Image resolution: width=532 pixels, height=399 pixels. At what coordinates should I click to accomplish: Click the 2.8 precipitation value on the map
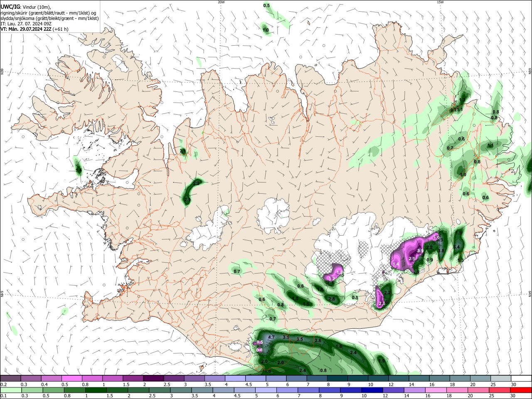(332, 299)
